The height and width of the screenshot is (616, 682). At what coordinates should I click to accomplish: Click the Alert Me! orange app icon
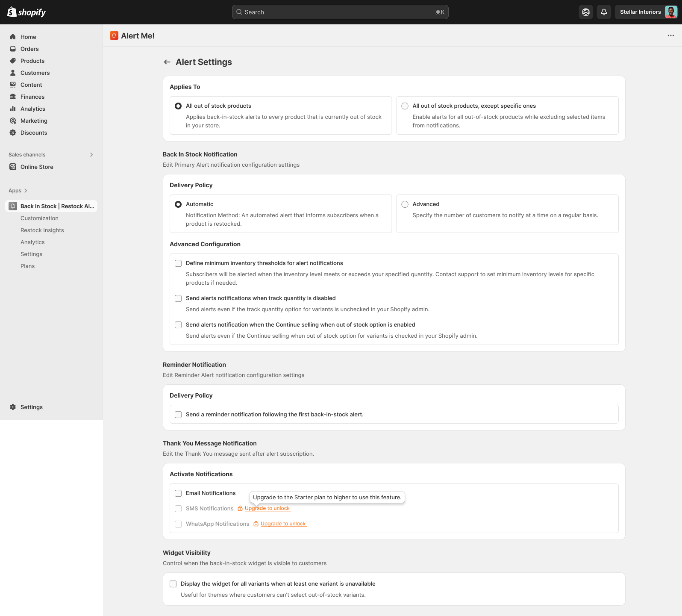(114, 35)
